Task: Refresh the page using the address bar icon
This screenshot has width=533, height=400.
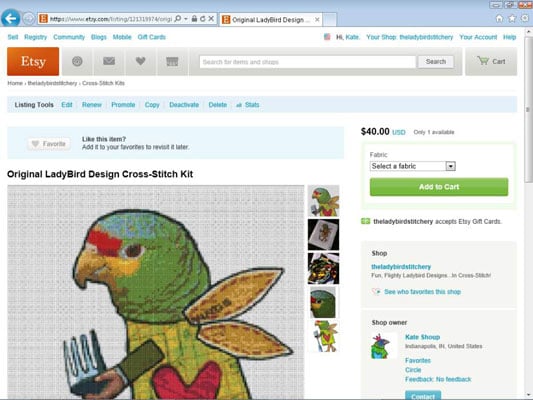Action: [203, 19]
